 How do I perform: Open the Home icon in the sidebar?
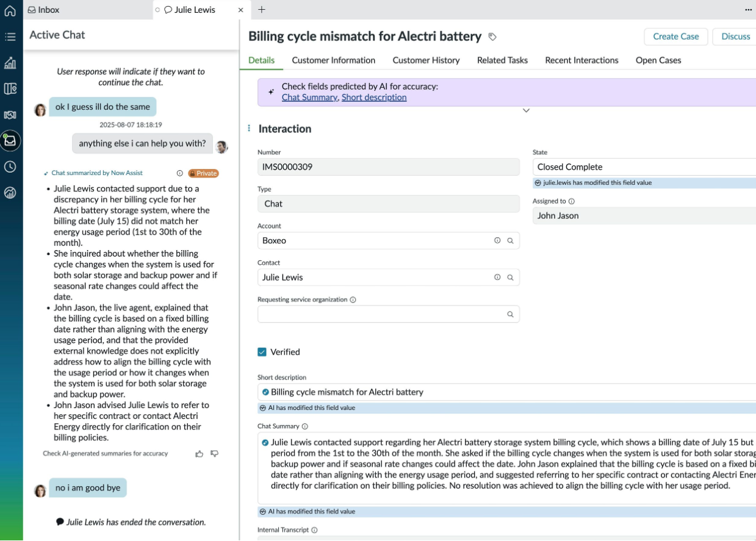(10, 10)
